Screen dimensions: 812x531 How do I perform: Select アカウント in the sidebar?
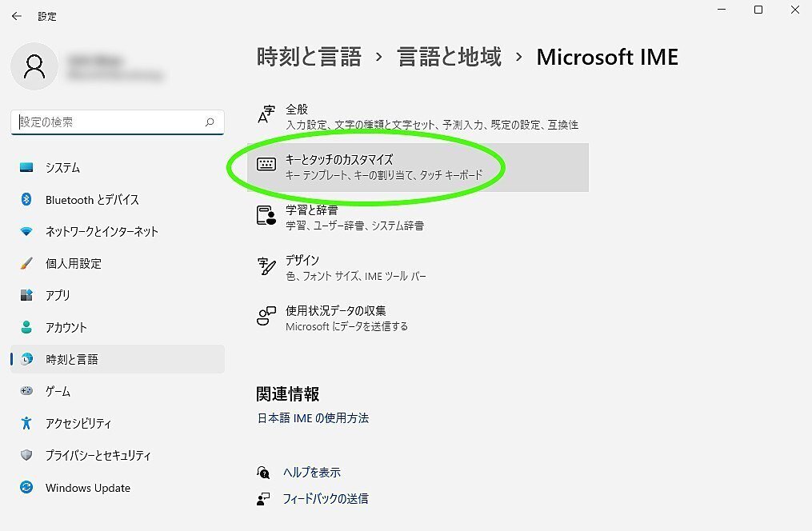(x=118, y=327)
